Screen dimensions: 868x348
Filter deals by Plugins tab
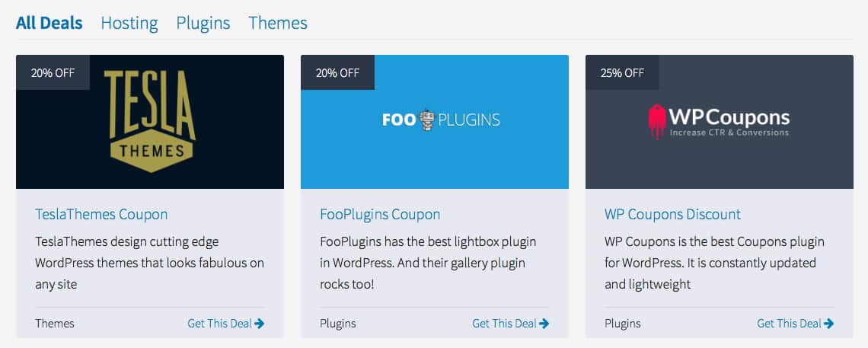click(x=203, y=23)
